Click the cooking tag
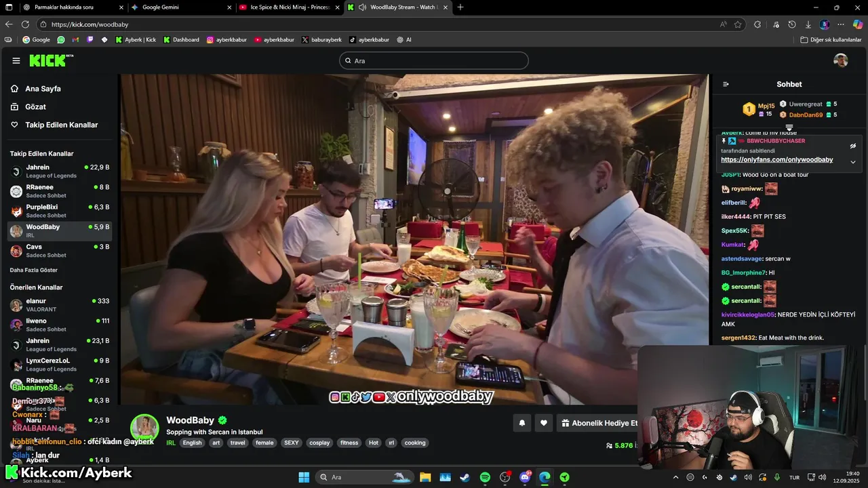Viewport: 868px width, 488px height. 415,443
